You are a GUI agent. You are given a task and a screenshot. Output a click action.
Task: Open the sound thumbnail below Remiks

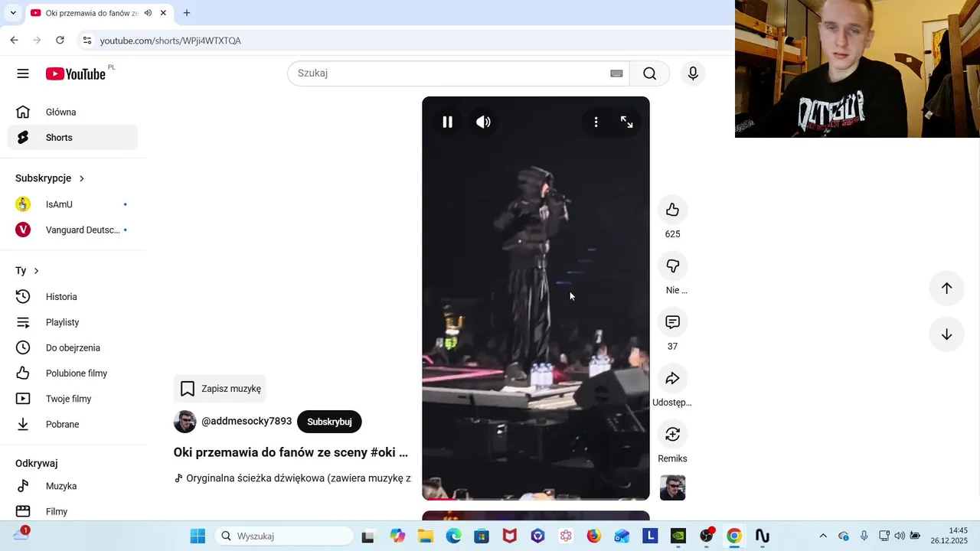(672, 487)
